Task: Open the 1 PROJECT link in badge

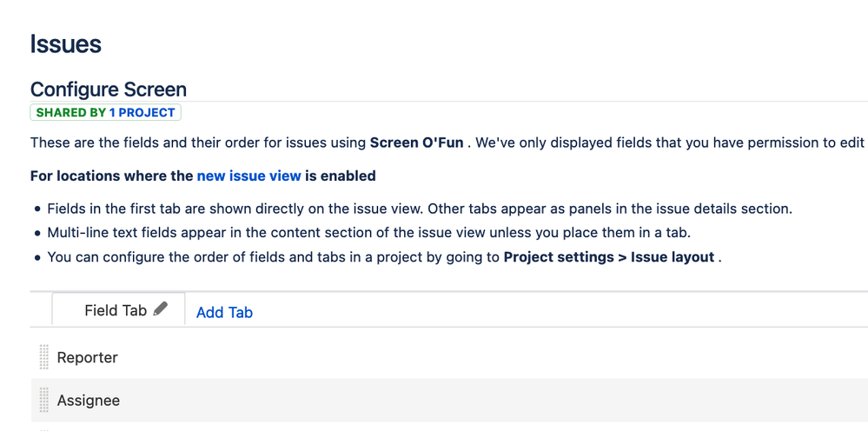Action: (142, 113)
